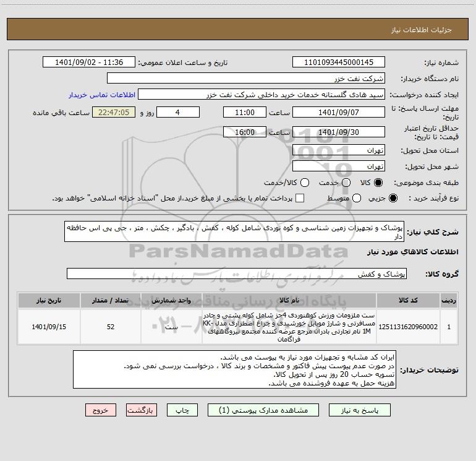Screen dimensions: 476x461
Task: Choose the جزیی purchase type radio
Action: click(393, 198)
